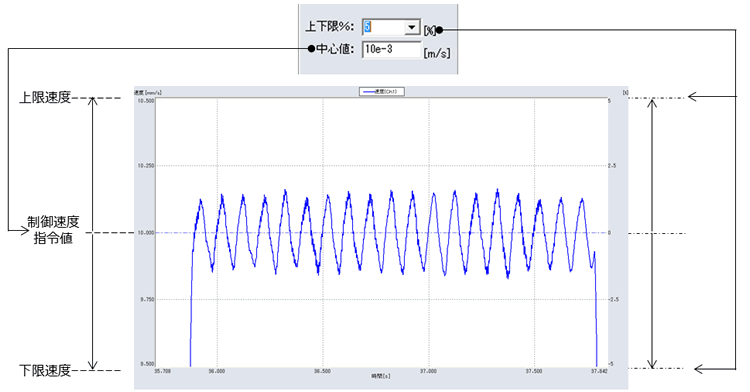750x392 pixels.
Task: Click the 37.000 time axis label
Action: tap(429, 371)
